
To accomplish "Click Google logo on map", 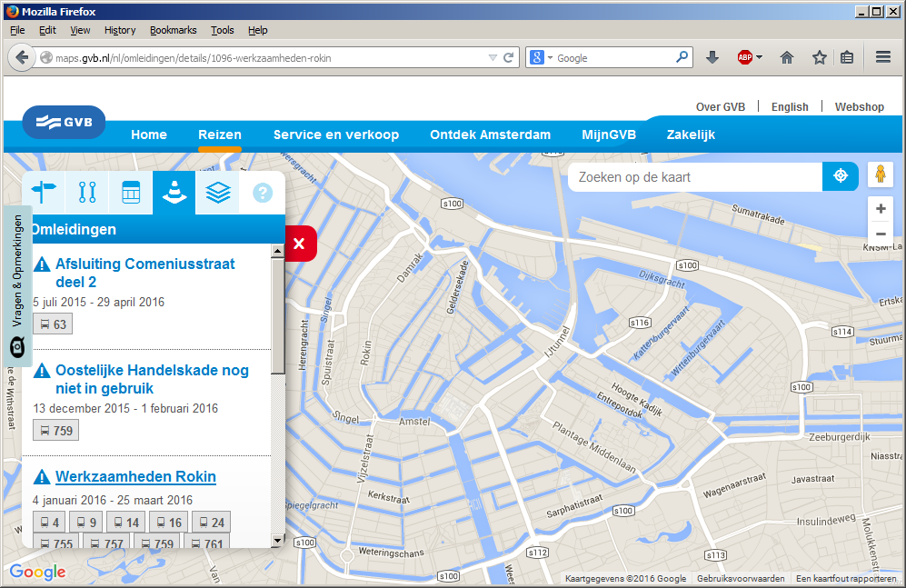I will click(37, 572).
